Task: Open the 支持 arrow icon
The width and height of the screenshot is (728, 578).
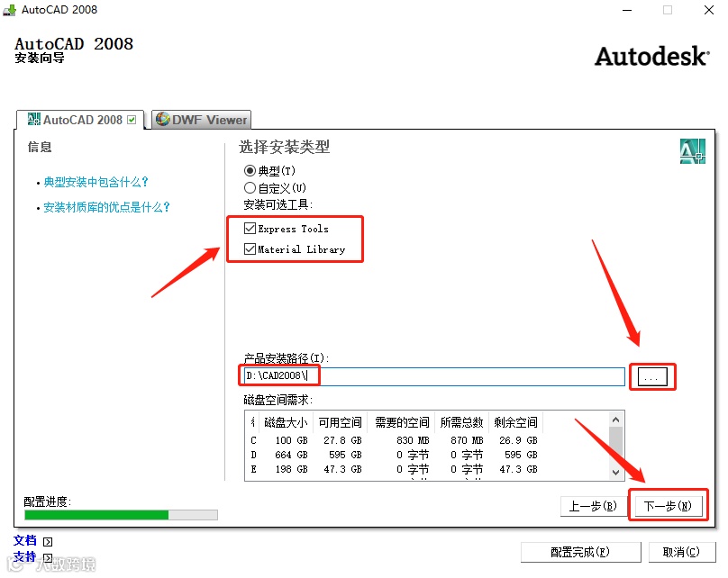Action: click(48, 557)
